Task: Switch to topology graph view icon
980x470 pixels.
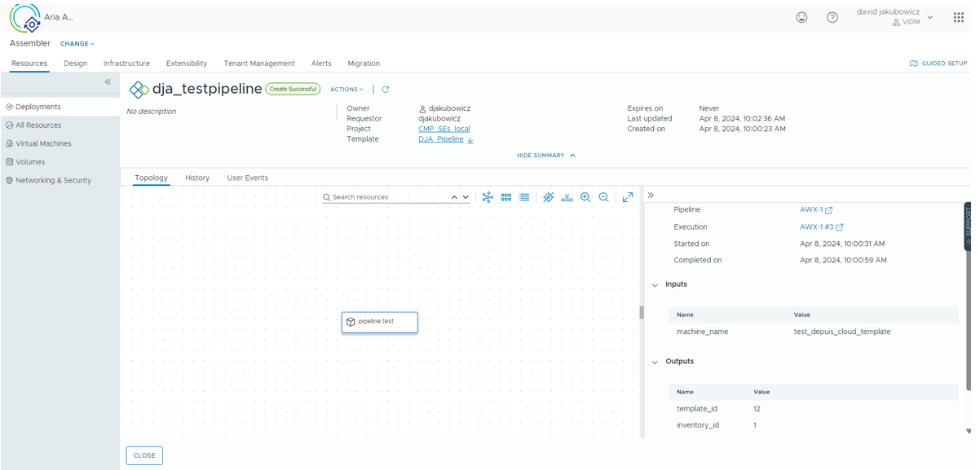Action: pyautogui.click(x=488, y=197)
